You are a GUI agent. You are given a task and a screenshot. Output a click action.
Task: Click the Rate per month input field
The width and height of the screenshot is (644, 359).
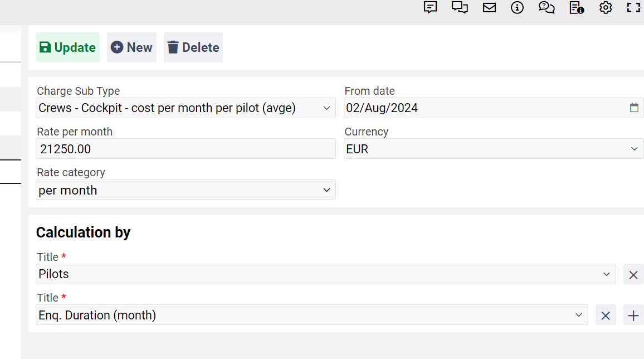(186, 149)
